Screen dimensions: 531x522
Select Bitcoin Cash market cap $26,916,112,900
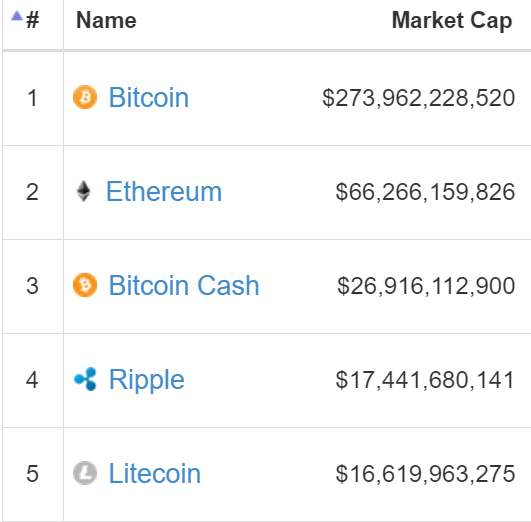click(426, 286)
